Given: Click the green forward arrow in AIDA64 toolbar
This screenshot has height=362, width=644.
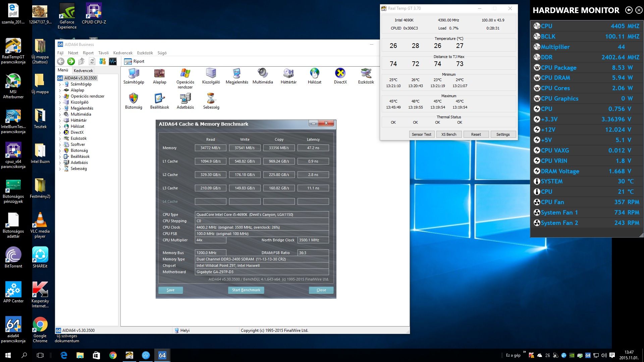Looking at the screenshot, I should tap(71, 61).
